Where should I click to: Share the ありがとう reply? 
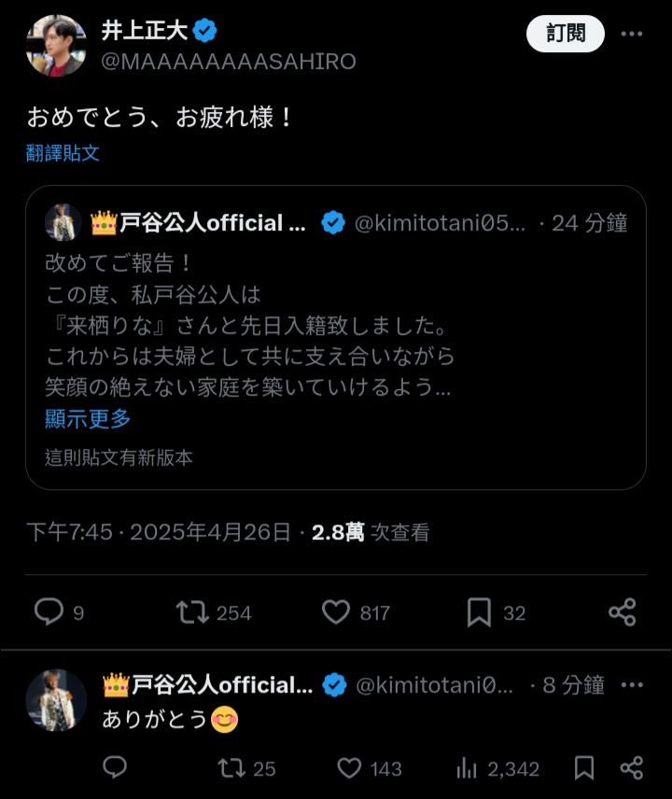click(632, 768)
